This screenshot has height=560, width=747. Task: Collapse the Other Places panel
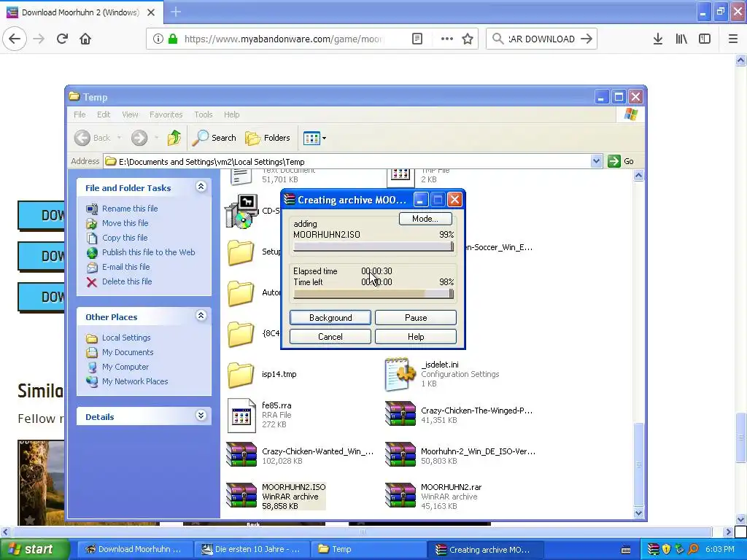pyautogui.click(x=201, y=315)
